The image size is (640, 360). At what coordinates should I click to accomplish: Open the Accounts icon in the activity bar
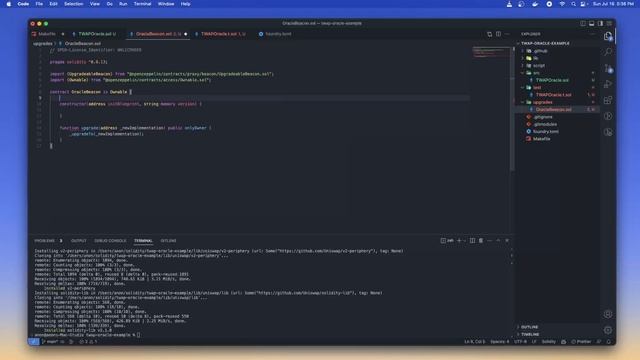point(608,314)
